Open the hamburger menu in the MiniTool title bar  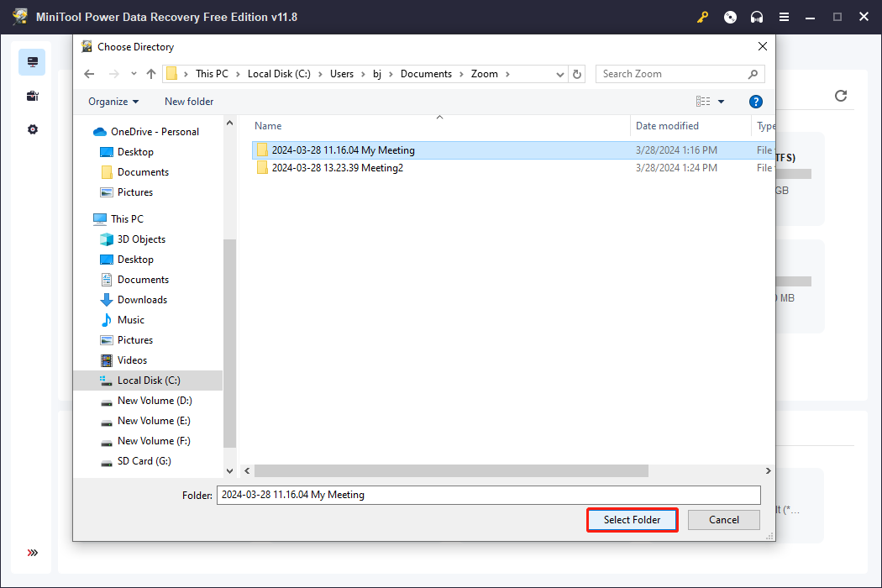click(x=784, y=17)
